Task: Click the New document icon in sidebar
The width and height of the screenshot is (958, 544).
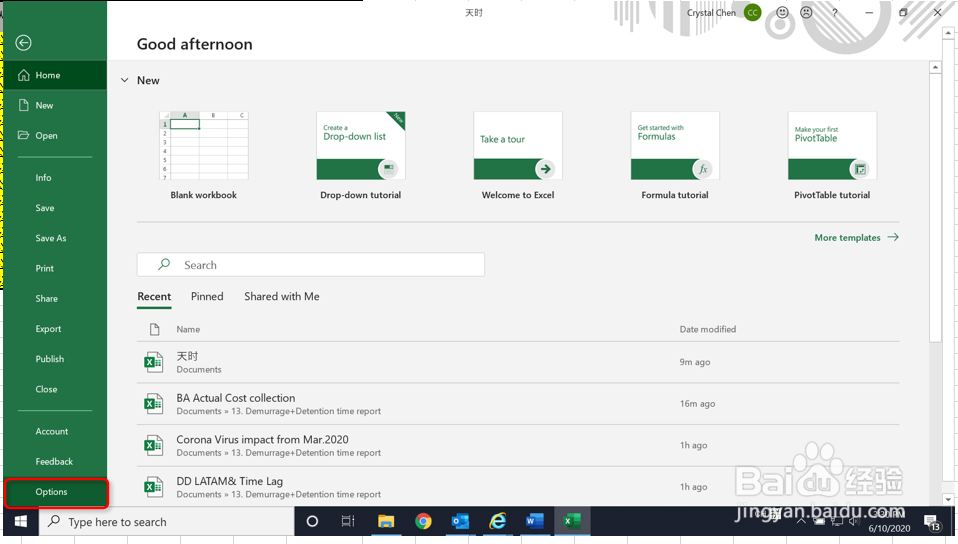Action: pos(24,105)
